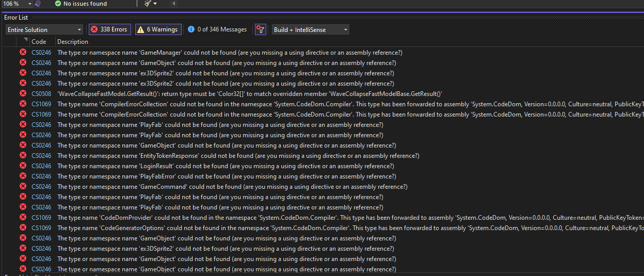Sort errors by the Code column header
The height and width of the screenshot is (276, 644).
point(39,42)
